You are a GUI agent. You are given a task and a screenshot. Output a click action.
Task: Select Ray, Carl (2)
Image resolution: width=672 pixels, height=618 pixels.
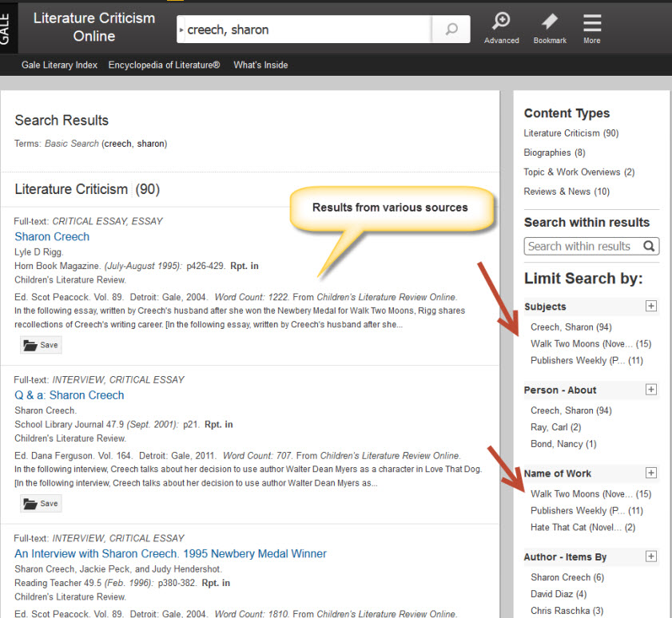(556, 427)
